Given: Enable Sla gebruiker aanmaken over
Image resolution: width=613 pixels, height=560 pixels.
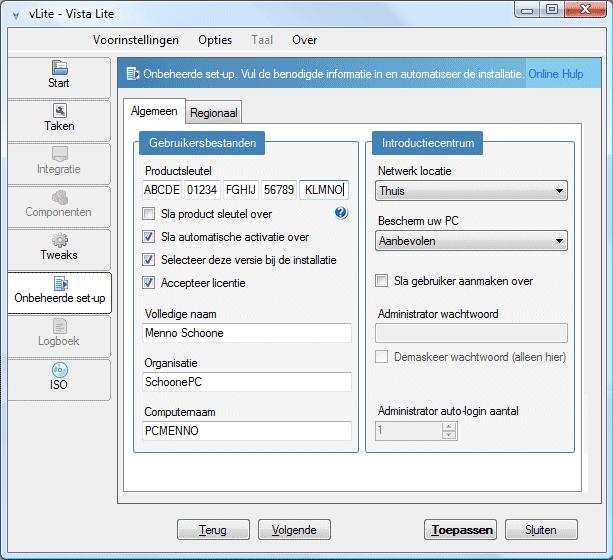Looking at the screenshot, I should coord(381,280).
